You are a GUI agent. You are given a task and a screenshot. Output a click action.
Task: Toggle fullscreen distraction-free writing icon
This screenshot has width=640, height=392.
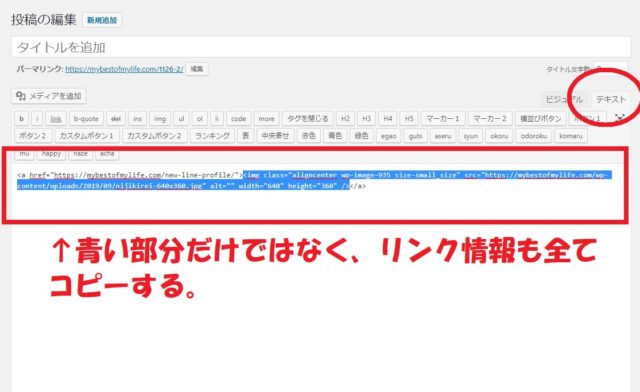[x=620, y=118]
